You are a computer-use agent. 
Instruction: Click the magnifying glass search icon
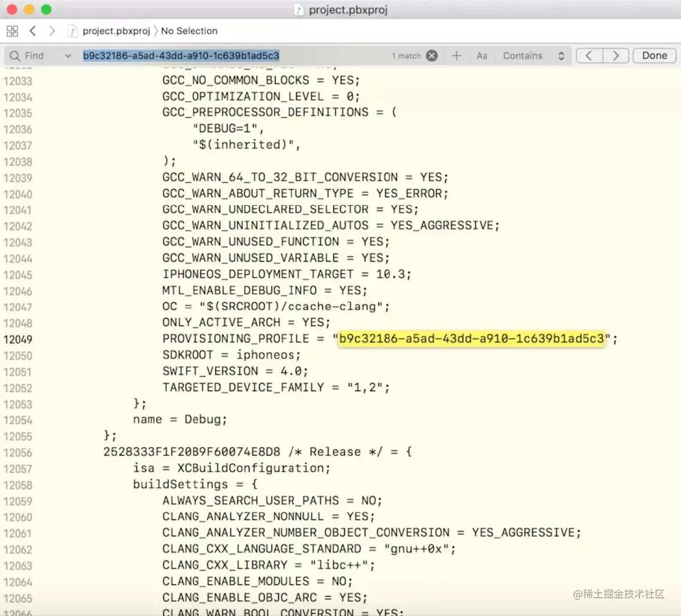click(x=14, y=55)
